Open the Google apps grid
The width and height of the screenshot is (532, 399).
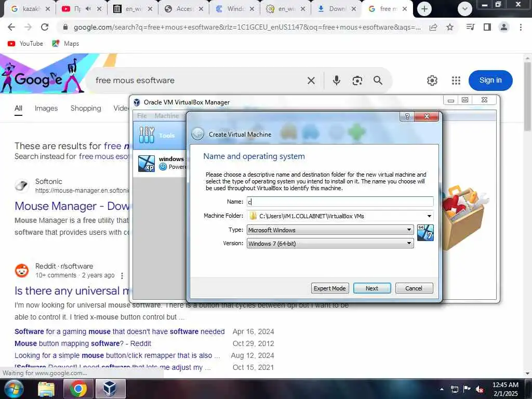[x=456, y=81]
